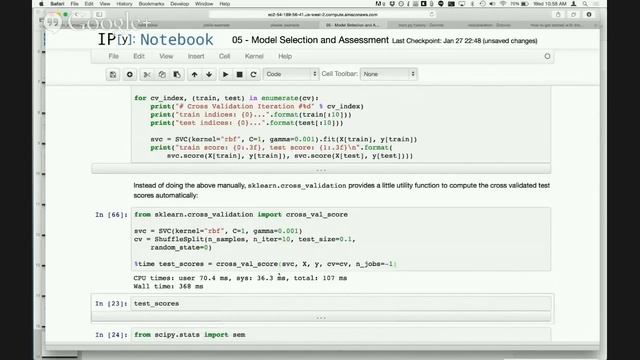Click the Wi-Fi status icon
The image size is (640, 360).
pyautogui.click(x=503, y=4)
